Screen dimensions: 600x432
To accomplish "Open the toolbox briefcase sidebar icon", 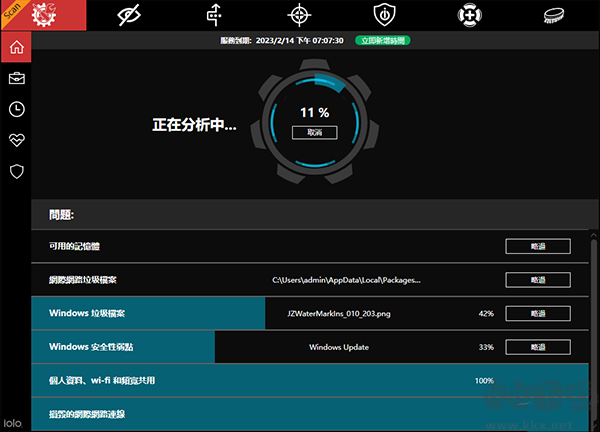I will pos(16,78).
